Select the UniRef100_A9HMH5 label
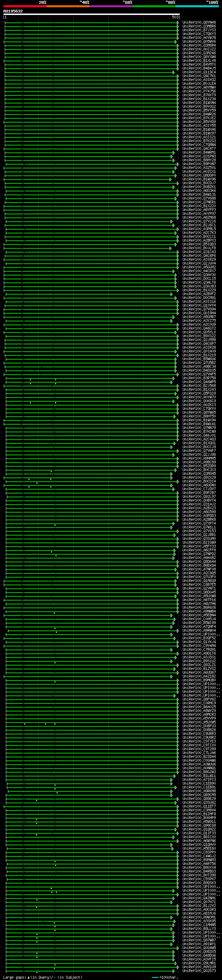The image size is (222, 980). [x=199, y=458]
